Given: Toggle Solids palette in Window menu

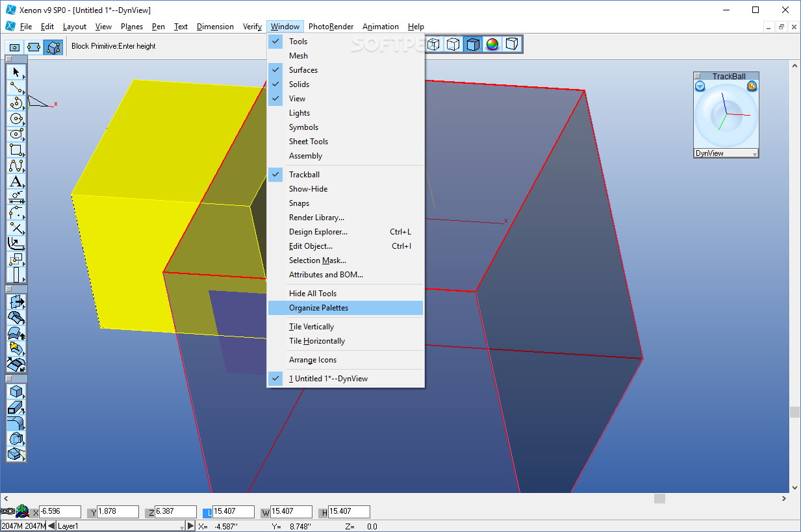Looking at the screenshot, I should (x=346, y=84).
